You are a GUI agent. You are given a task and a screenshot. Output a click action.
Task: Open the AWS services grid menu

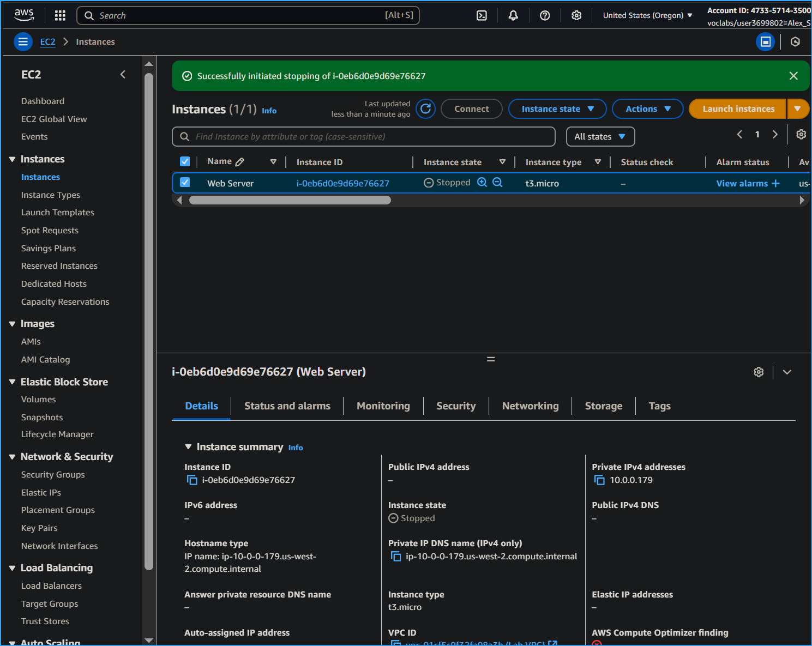click(60, 15)
